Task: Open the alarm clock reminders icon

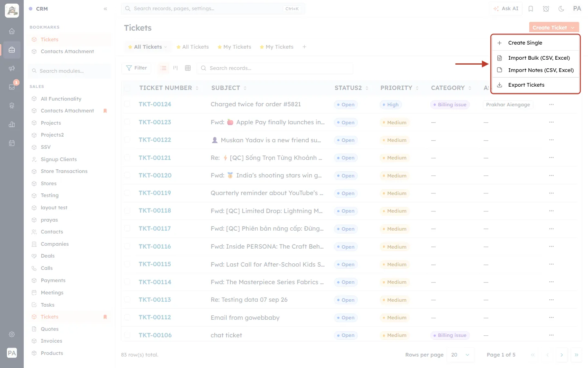Action: pyautogui.click(x=546, y=9)
